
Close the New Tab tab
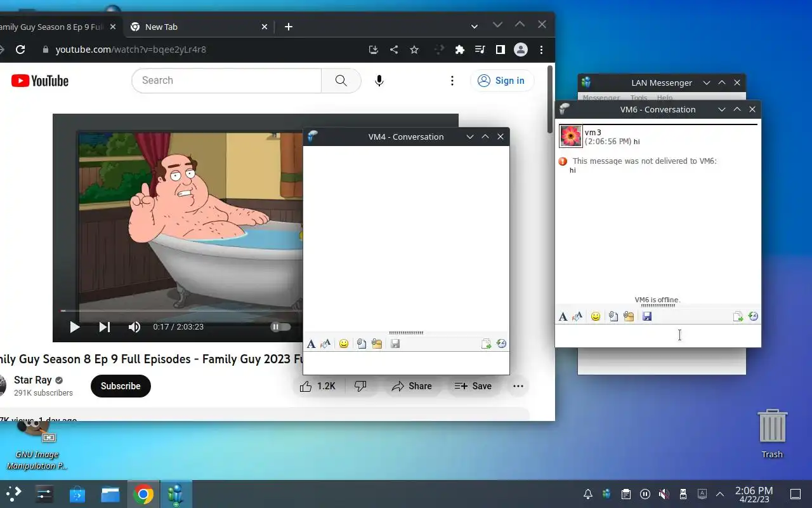click(265, 27)
